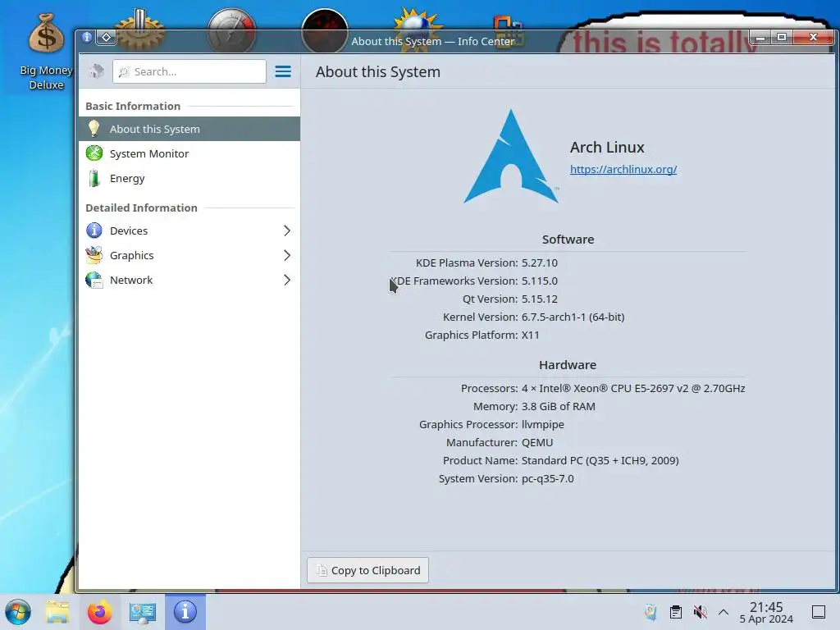Click the Arch Linux logo
This screenshot has width=840, height=630.
511,157
